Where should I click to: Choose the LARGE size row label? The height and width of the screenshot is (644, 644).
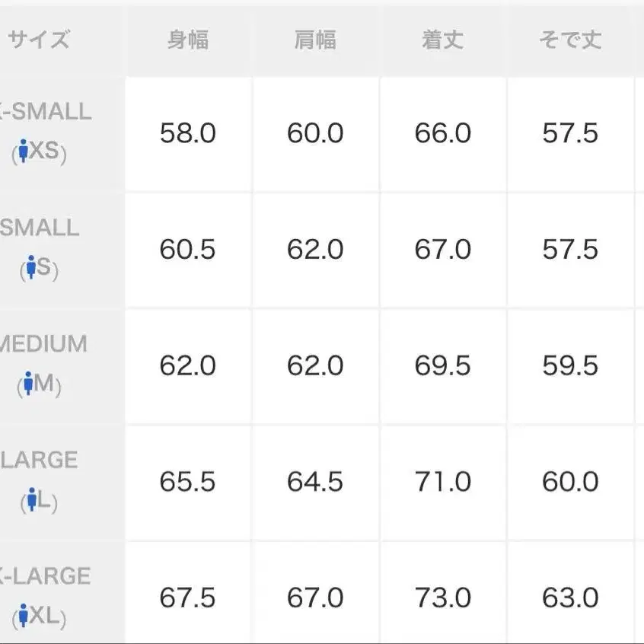tap(40, 461)
